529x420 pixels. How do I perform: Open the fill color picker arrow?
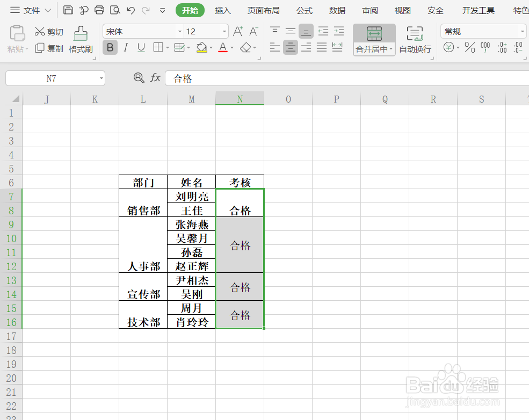(211, 48)
